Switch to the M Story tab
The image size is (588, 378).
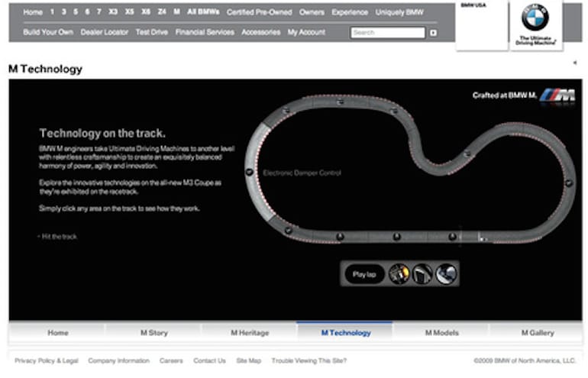point(153,333)
